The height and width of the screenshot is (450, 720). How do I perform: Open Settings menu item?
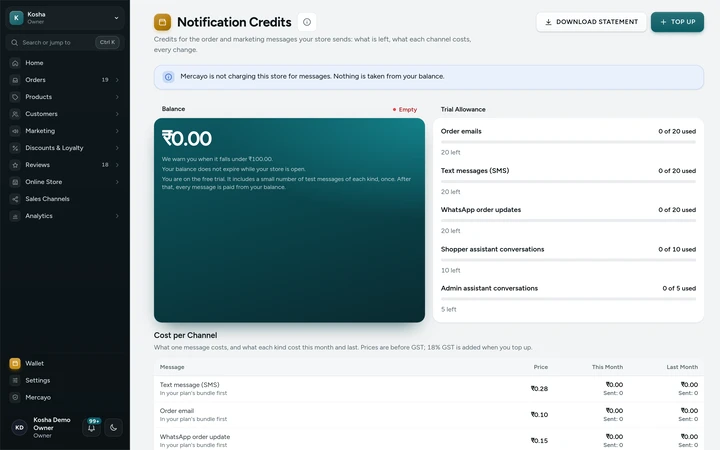coord(65,380)
